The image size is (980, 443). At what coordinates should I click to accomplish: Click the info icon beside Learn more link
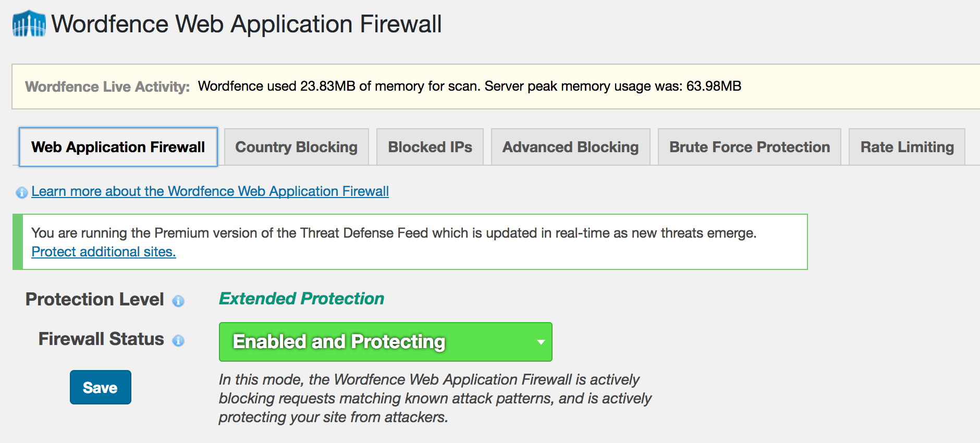click(22, 193)
